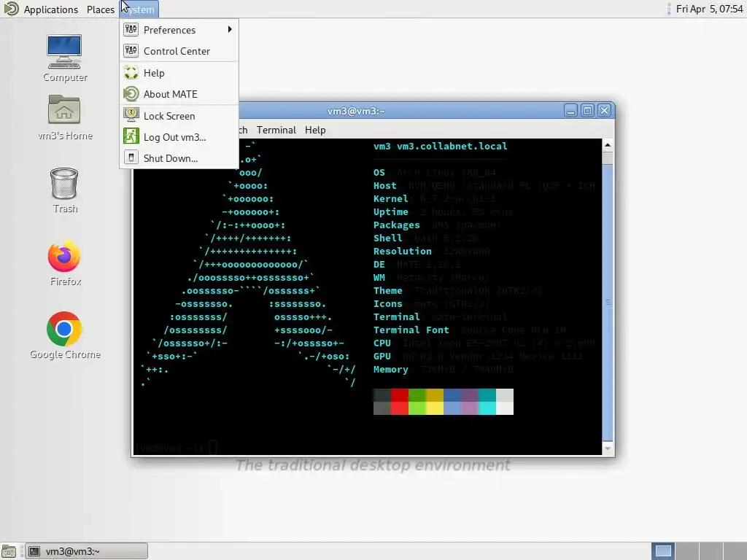Click the yellow color block in terminal
The image size is (747, 560).
point(435,402)
